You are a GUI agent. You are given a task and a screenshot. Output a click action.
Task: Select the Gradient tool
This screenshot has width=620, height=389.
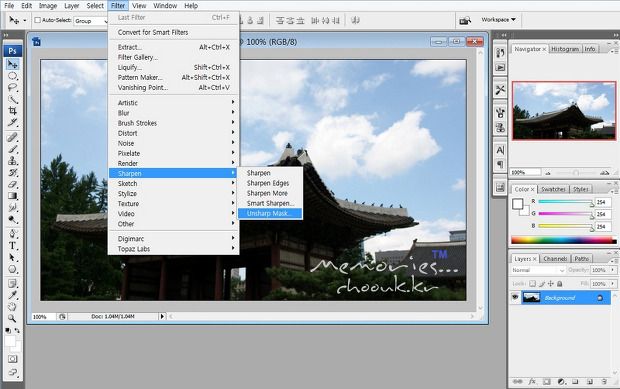click(x=13, y=196)
